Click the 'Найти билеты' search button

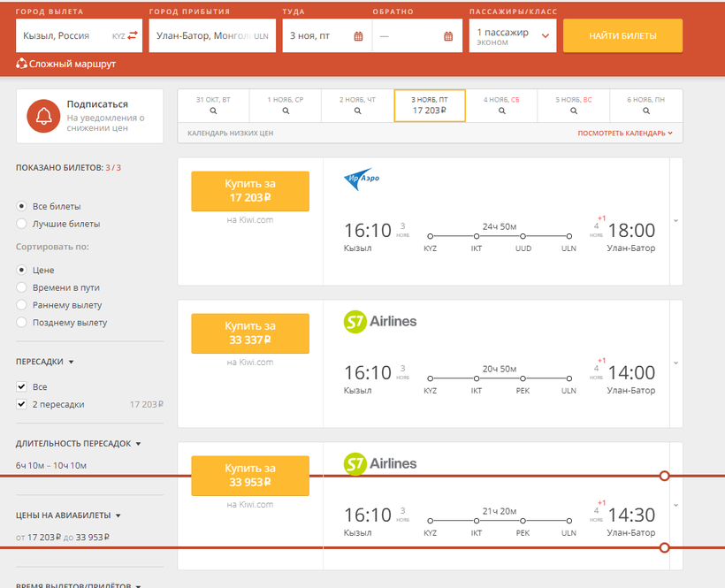tap(622, 35)
